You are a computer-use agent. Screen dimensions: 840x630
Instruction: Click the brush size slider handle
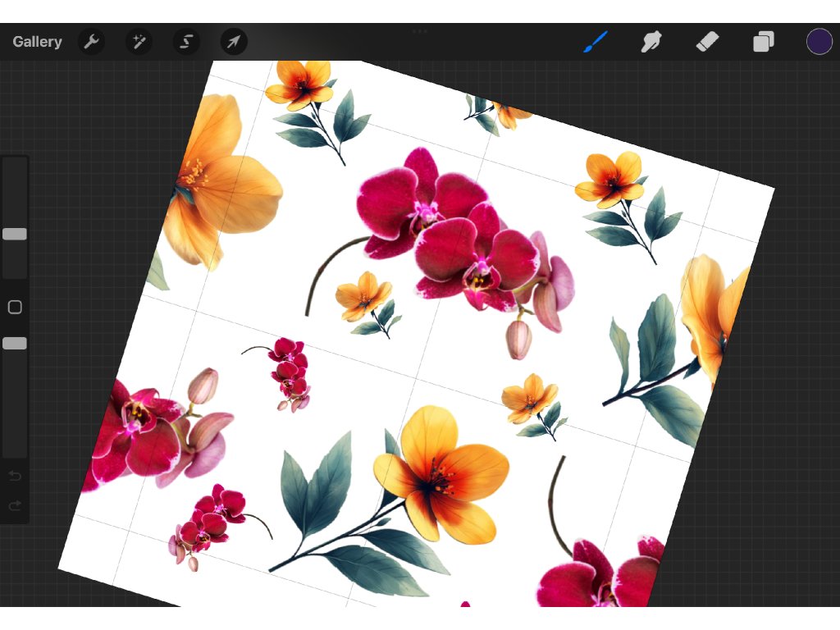coord(15,235)
